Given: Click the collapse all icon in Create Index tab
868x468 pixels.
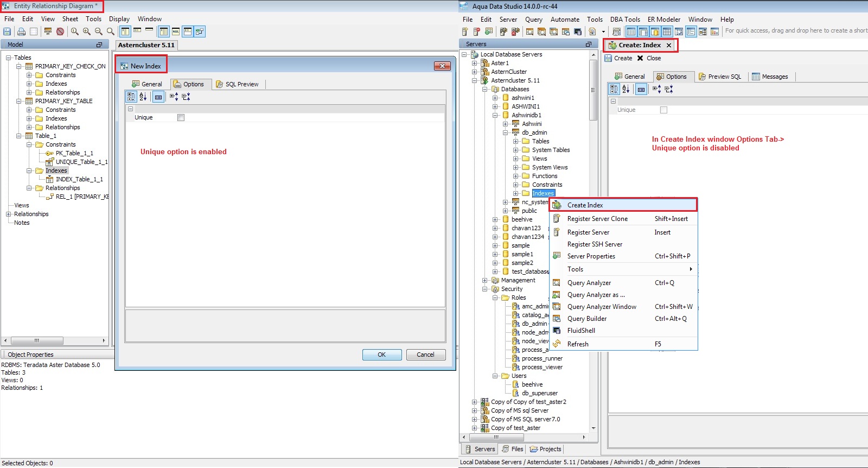Looking at the screenshot, I should (669, 89).
